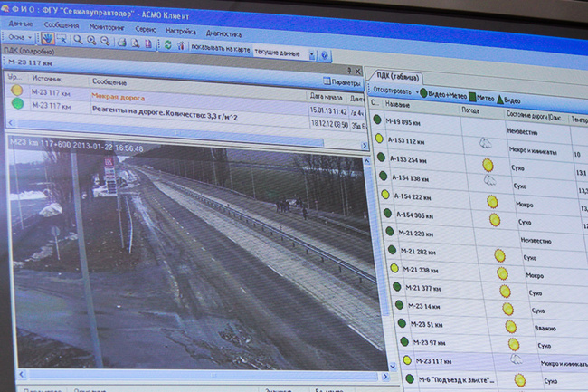Click the book report icon in toolbar

point(148,43)
